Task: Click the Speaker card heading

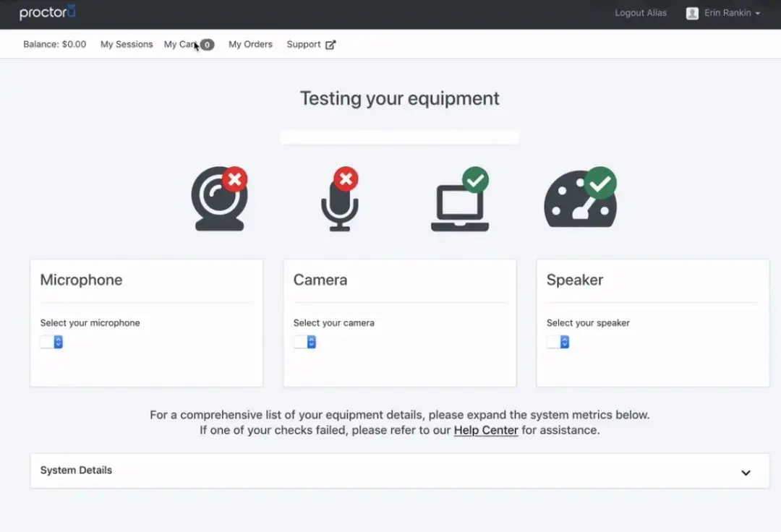Action: coord(575,280)
